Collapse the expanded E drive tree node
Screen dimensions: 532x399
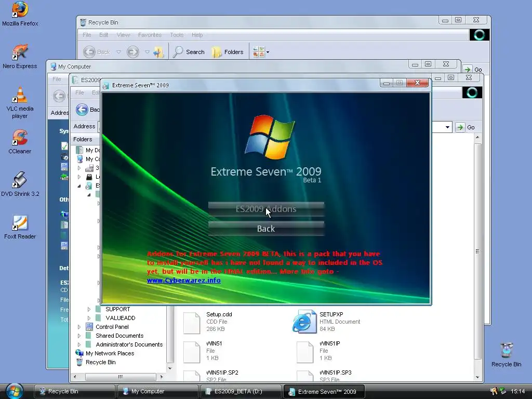(79, 185)
